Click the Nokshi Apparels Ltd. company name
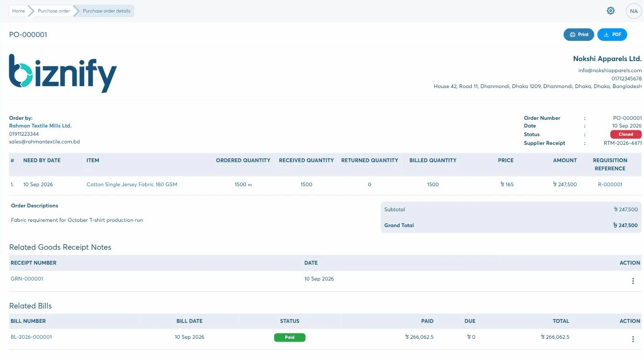 pyautogui.click(x=607, y=59)
